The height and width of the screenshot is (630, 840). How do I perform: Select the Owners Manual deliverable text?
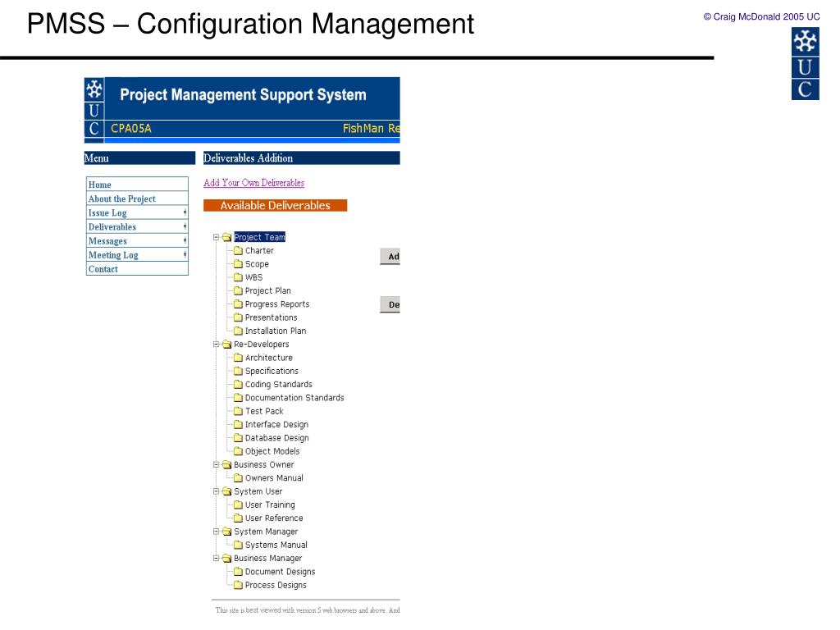pos(274,478)
